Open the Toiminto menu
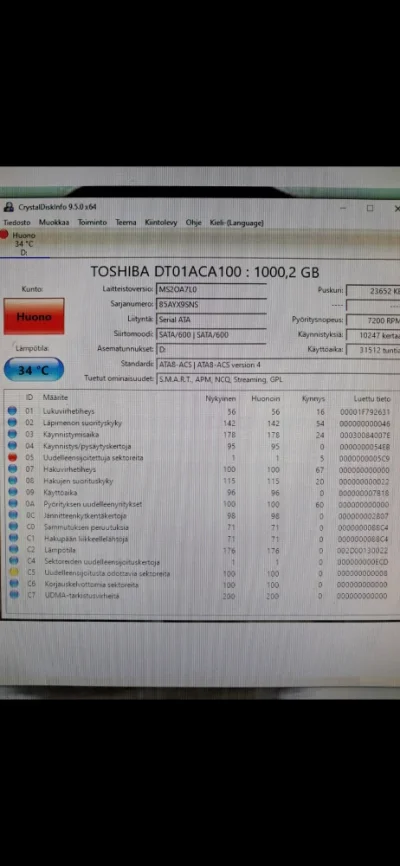This screenshot has width=400, height=866. pos(92,223)
